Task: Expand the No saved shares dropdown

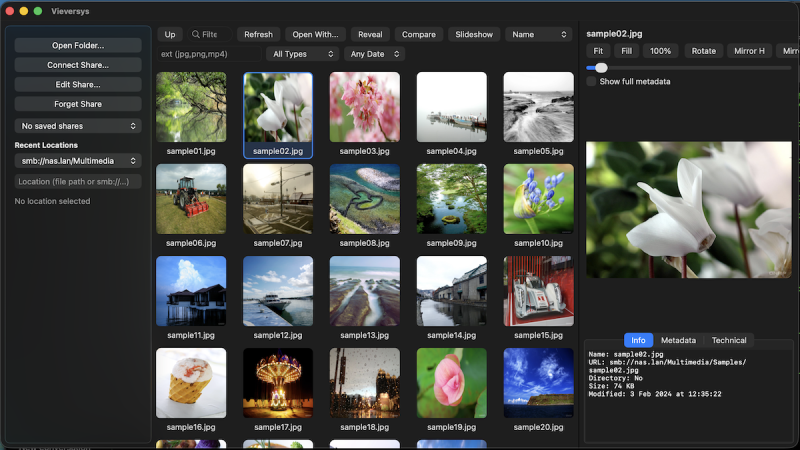Action: (x=78, y=126)
